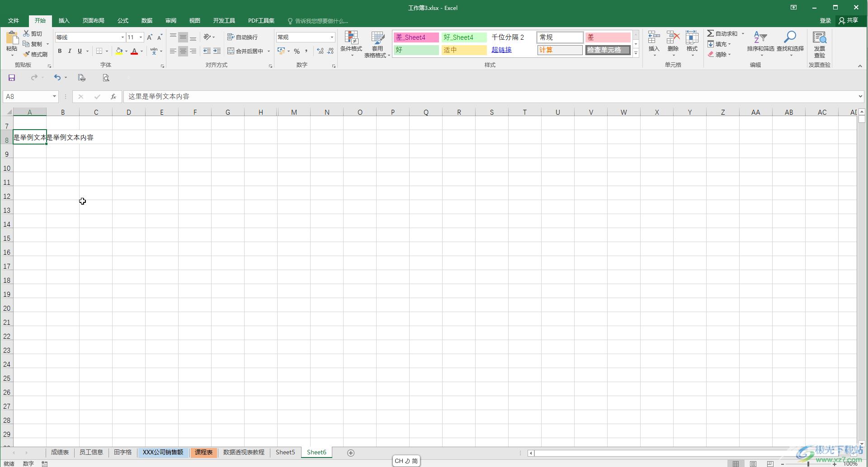The image size is (868, 467).
Task: Increase font size with the larger A icon
Action: (x=150, y=37)
